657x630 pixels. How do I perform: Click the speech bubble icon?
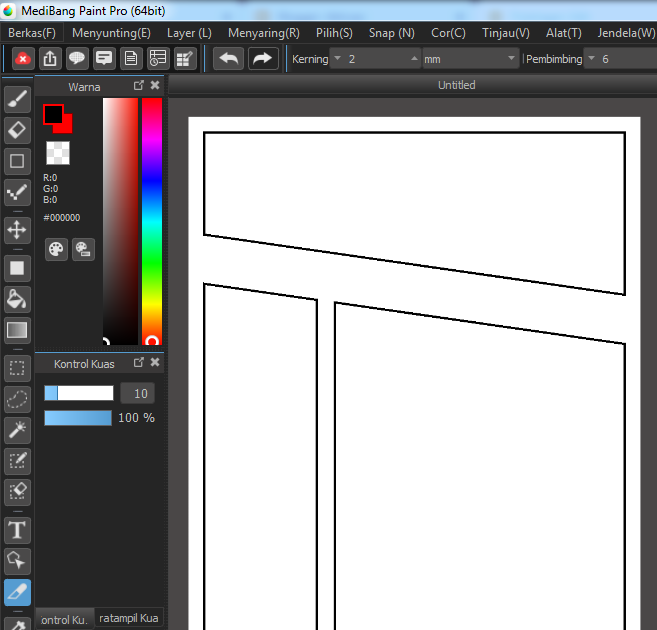pyautogui.click(x=77, y=59)
